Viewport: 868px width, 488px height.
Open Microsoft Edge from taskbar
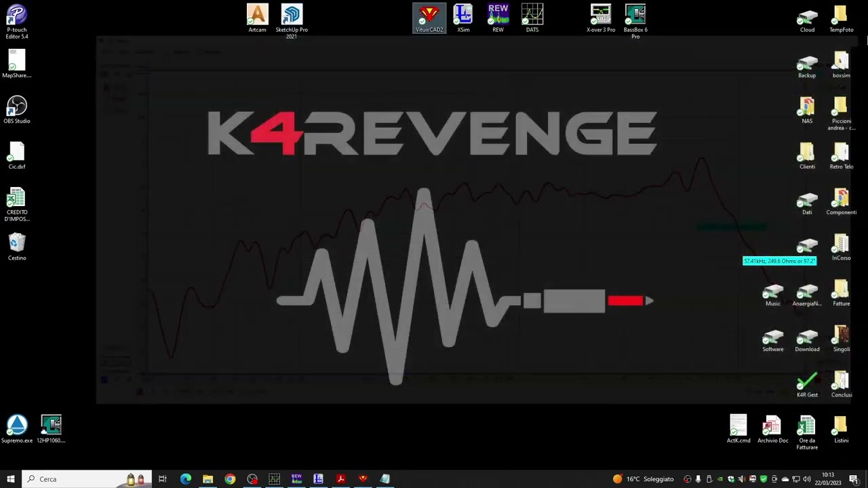185,479
